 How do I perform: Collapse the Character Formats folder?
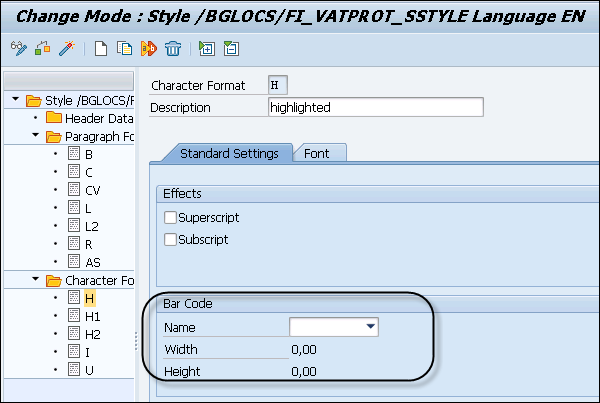tap(36, 281)
